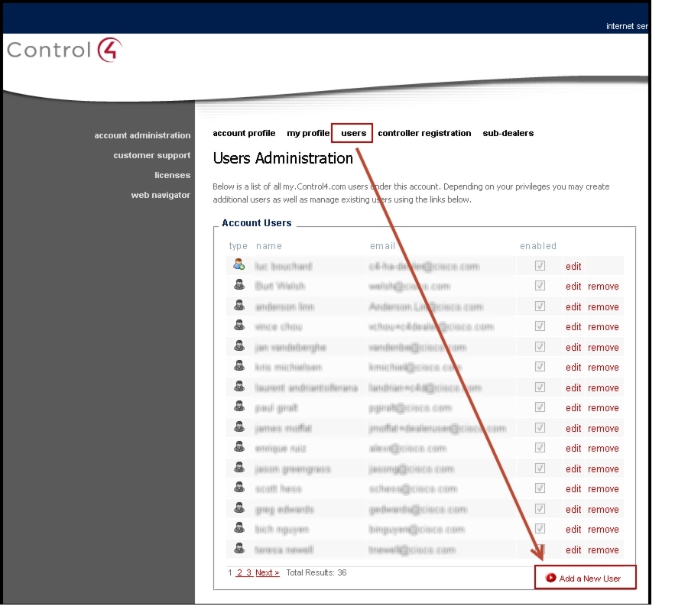Click the Next > pagination link
Image resolution: width=688 pixels, height=616 pixels.
(x=268, y=572)
